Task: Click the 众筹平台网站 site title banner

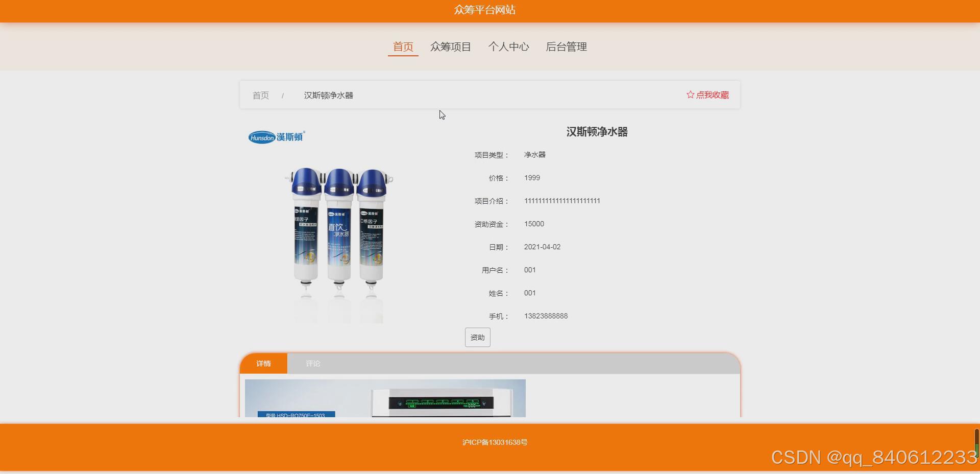Action: pyautogui.click(x=485, y=10)
